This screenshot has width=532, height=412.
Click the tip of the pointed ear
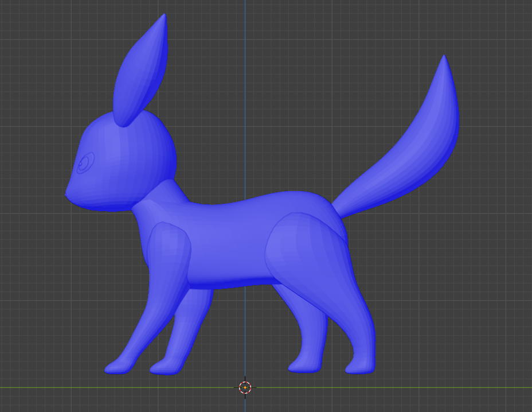165,17
